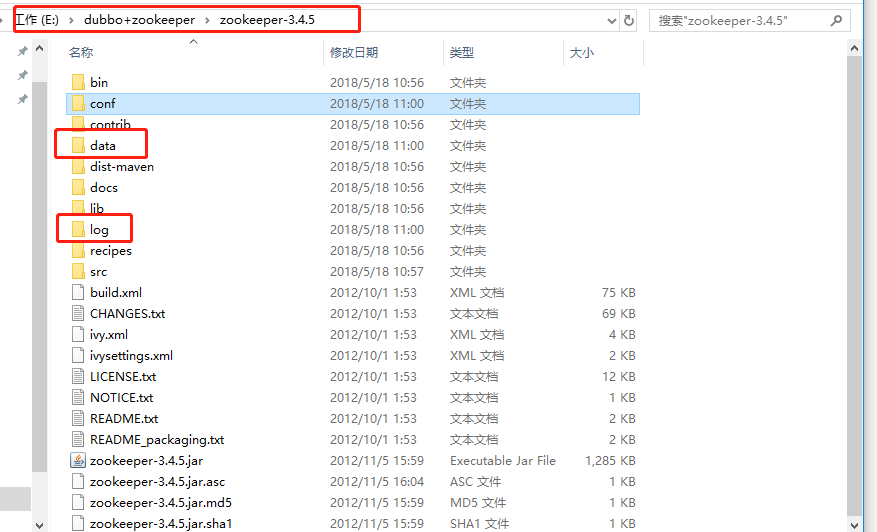The image size is (877, 532).
Task: Click the zookeeper-3.4.5.jar.md5 file icon
Action: (78, 502)
